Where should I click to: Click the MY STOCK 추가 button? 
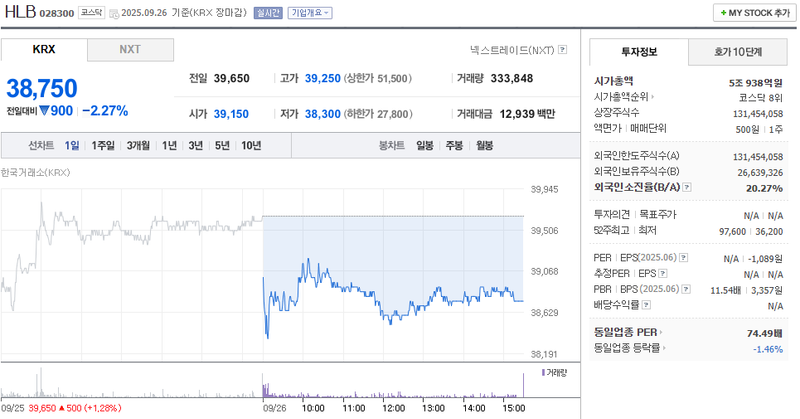tap(755, 13)
